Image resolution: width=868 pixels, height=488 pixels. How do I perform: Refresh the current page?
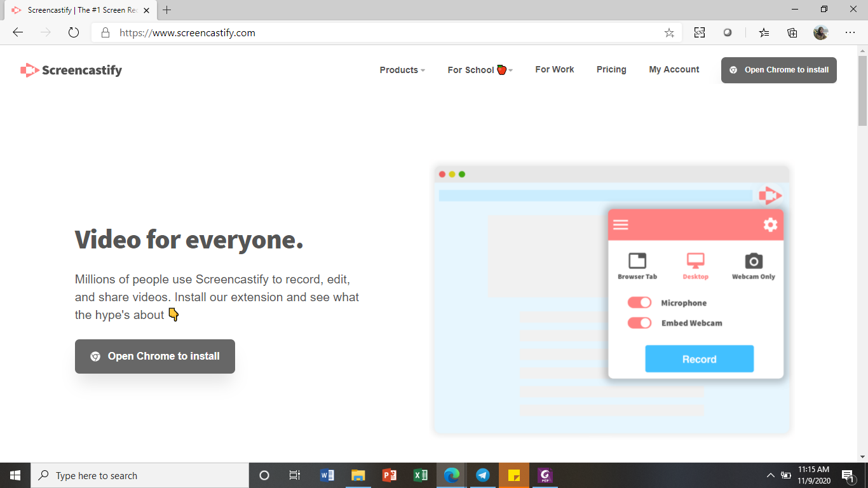pos(74,33)
